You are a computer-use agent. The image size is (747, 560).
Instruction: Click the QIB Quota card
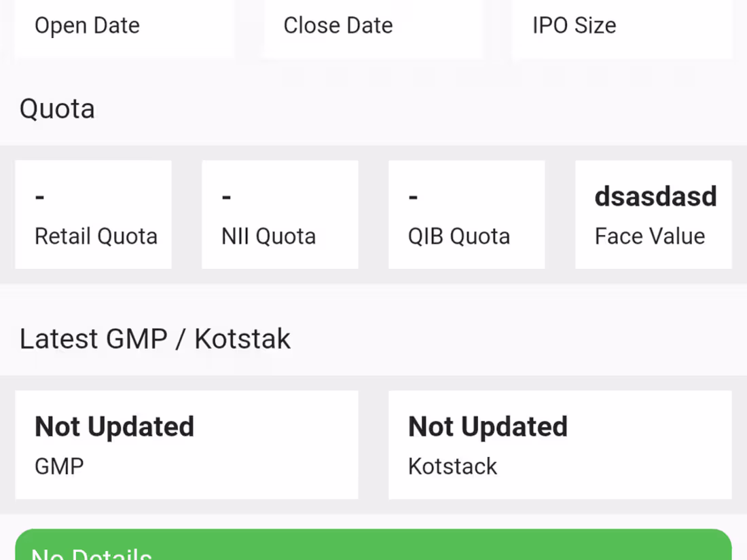467,214
